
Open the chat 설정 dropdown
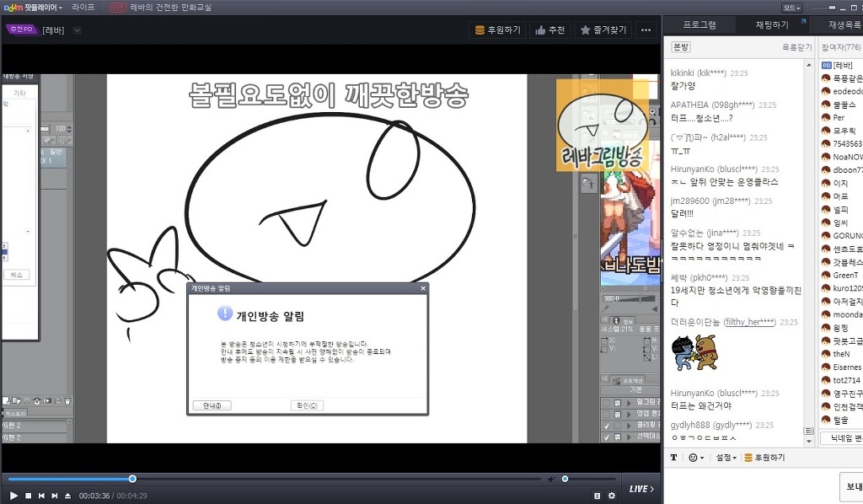[726, 458]
